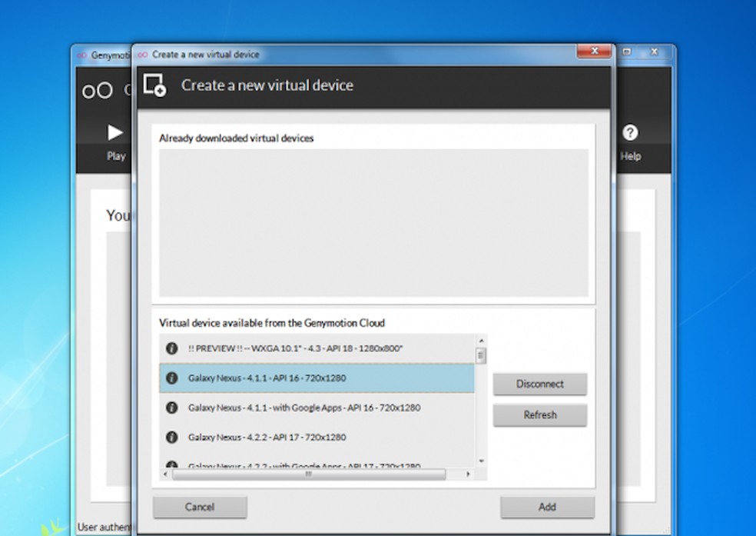Open Help icon in the Genymotion main window
This screenshot has width=756, height=536.
[x=630, y=133]
